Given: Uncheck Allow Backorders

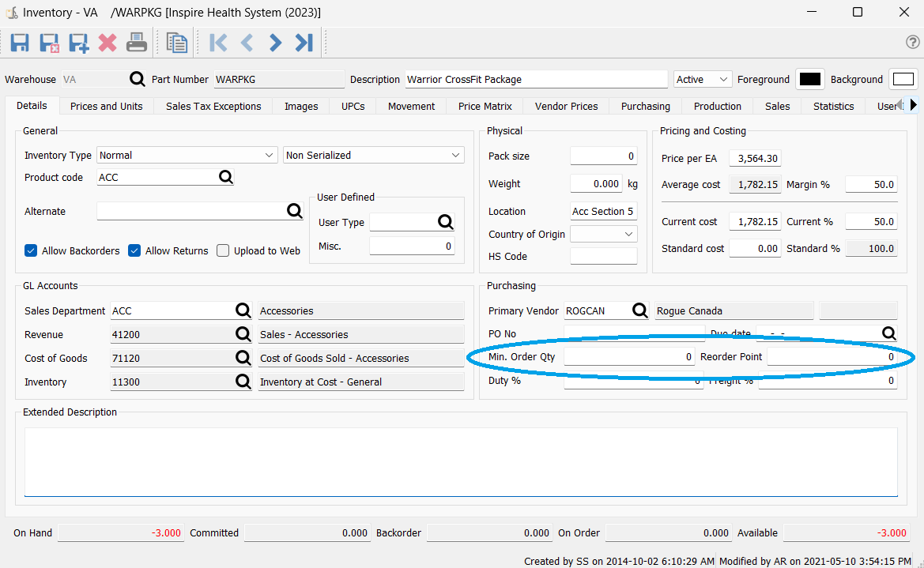Looking at the screenshot, I should (32, 250).
